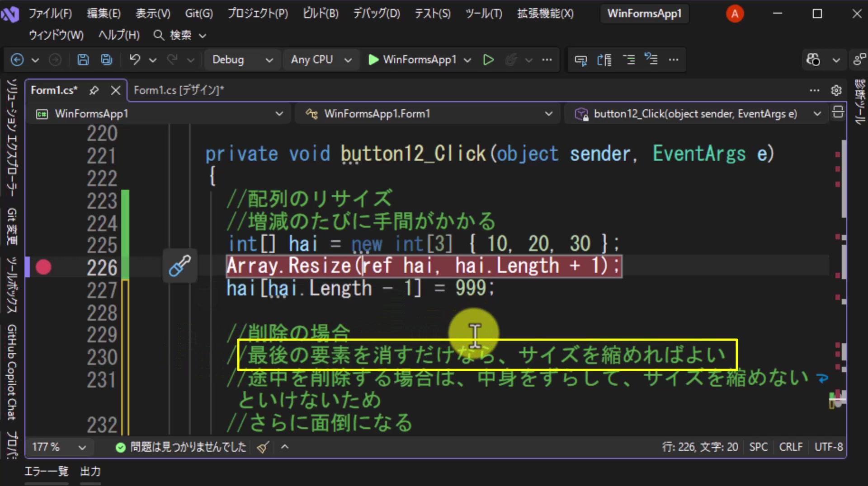
Task: Click the split editor window icon
Action: point(838,112)
